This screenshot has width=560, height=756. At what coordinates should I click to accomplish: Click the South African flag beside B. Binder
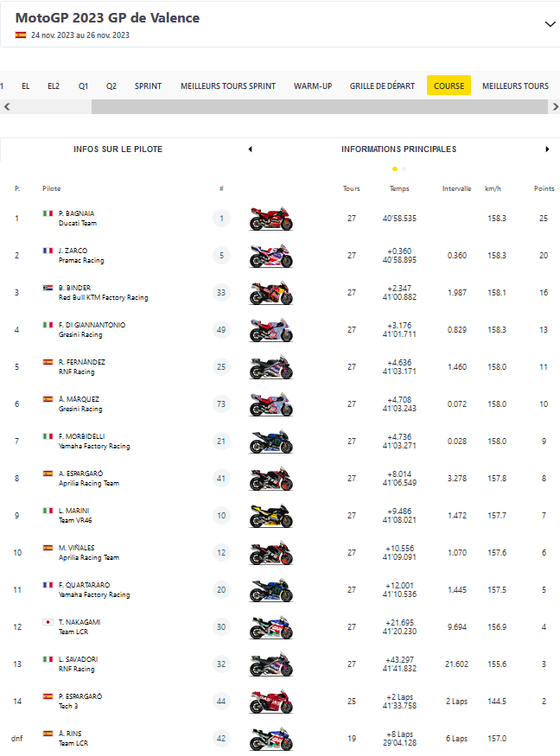coord(48,288)
